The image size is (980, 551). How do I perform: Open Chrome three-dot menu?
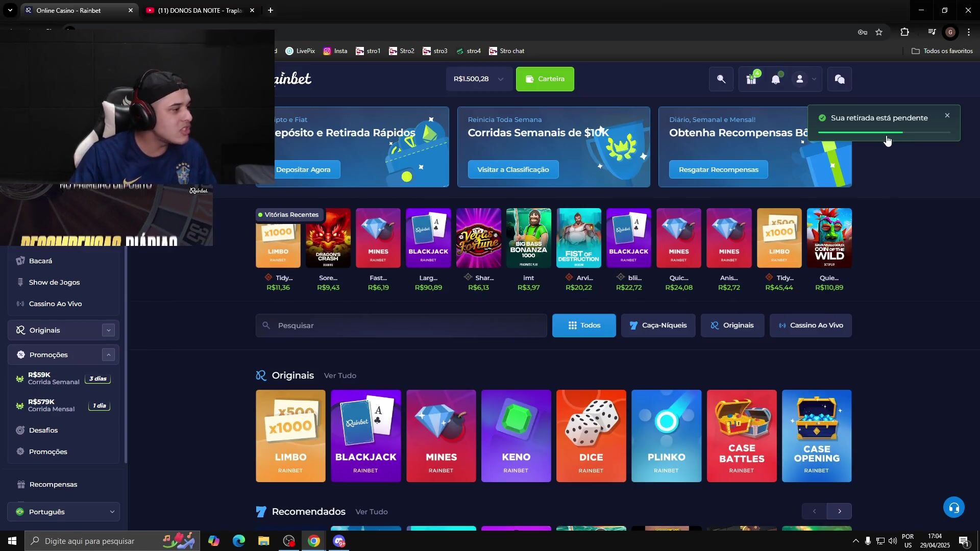coord(969,32)
